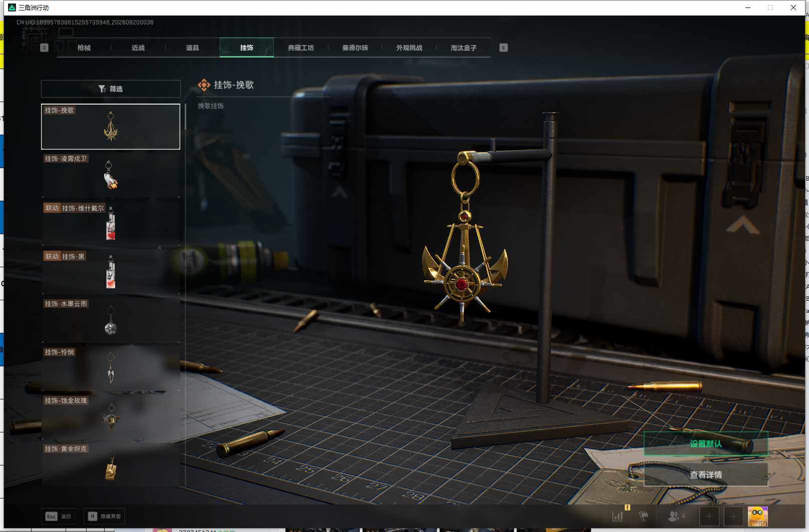Open 查看详情 to view details
Screen dimensions: 809x532
706,474
